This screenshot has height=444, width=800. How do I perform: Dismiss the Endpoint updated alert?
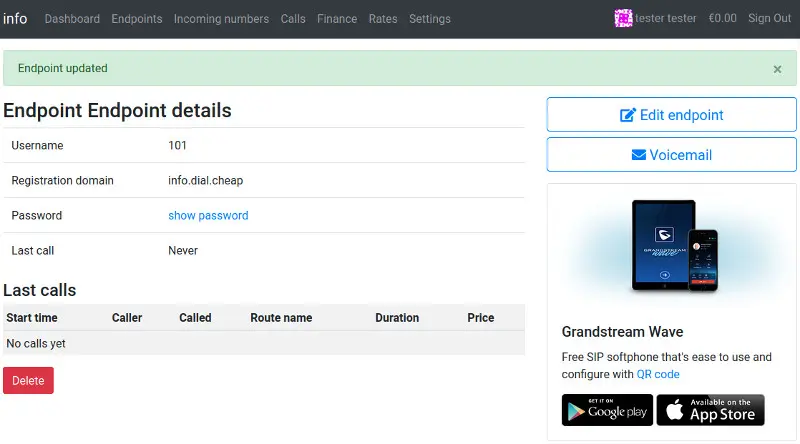[x=777, y=69]
